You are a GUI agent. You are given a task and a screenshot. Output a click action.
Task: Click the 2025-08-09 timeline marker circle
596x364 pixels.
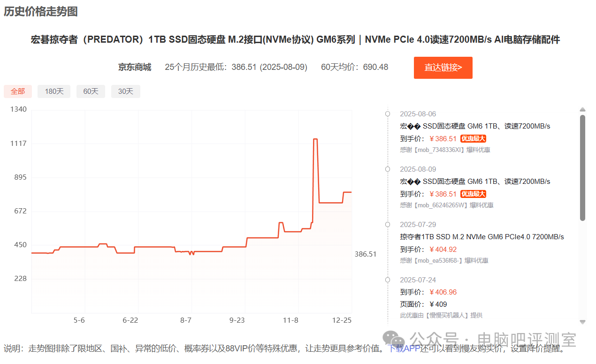click(388, 169)
